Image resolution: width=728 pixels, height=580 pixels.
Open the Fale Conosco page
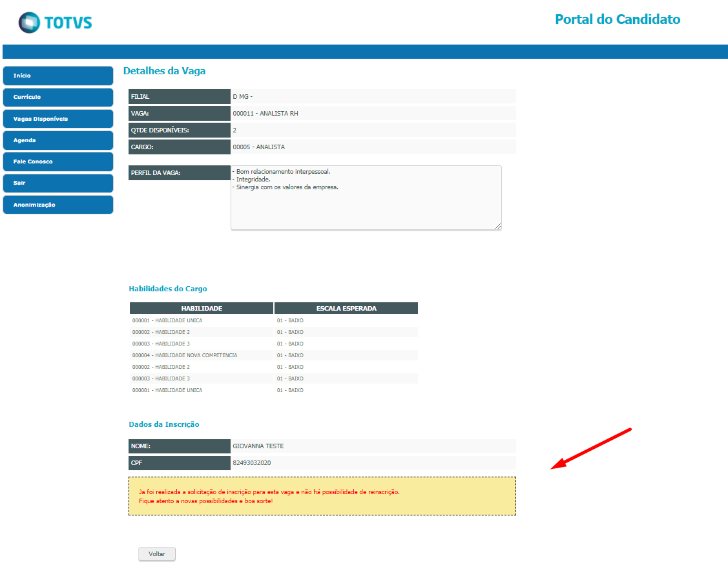click(57, 161)
